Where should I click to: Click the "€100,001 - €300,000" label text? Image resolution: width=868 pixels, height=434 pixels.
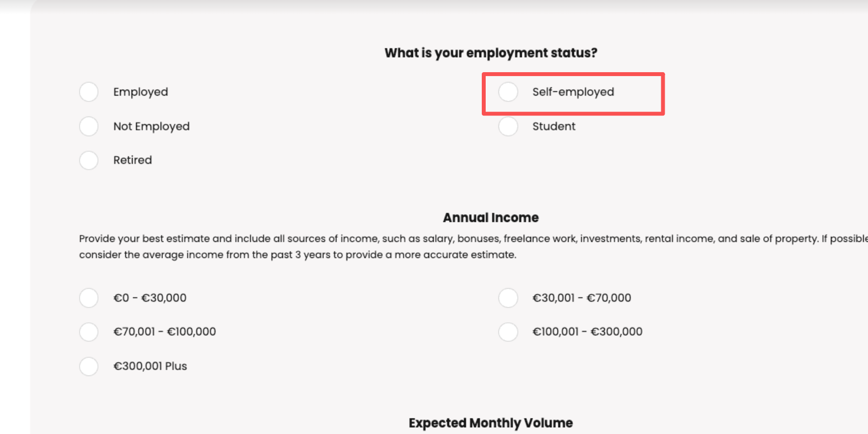point(587,332)
